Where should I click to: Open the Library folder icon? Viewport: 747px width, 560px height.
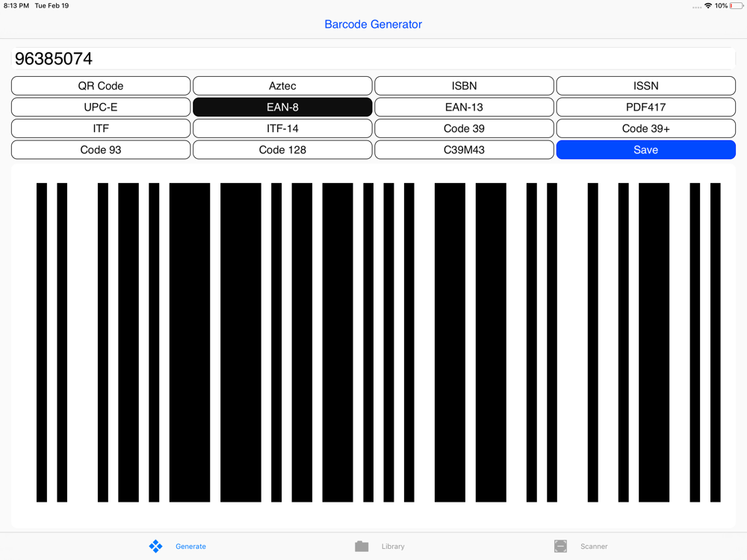click(362, 547)
